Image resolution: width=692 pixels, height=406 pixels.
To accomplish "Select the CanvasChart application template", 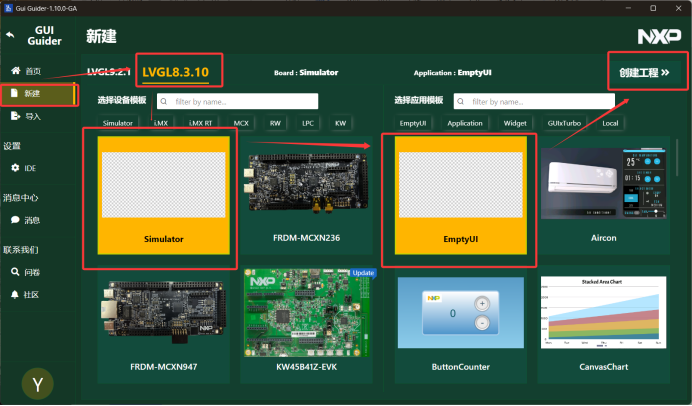I will [604, 324].
